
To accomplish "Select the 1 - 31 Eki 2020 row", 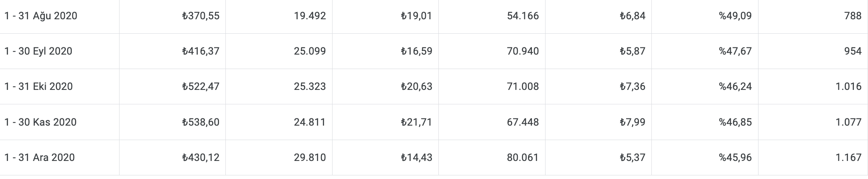I will tap(434, 87).
